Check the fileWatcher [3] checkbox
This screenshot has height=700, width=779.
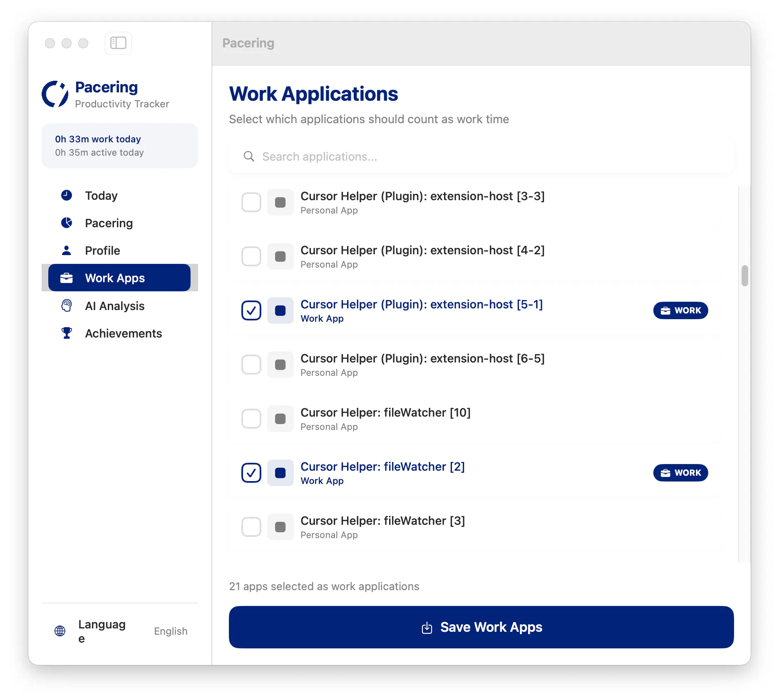pyautogui.click(x=251, y=527)
